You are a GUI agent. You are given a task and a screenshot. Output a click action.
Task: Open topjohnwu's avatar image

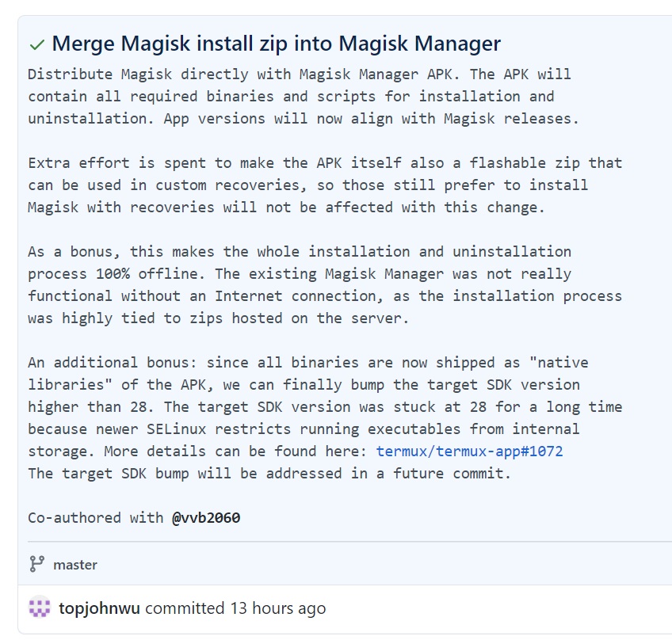[x=40, y=608]
